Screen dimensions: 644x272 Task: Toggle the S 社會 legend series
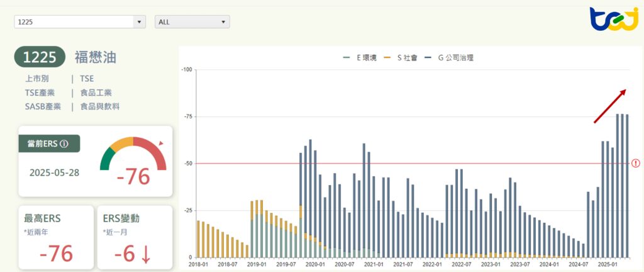click(x=400, y=58)
